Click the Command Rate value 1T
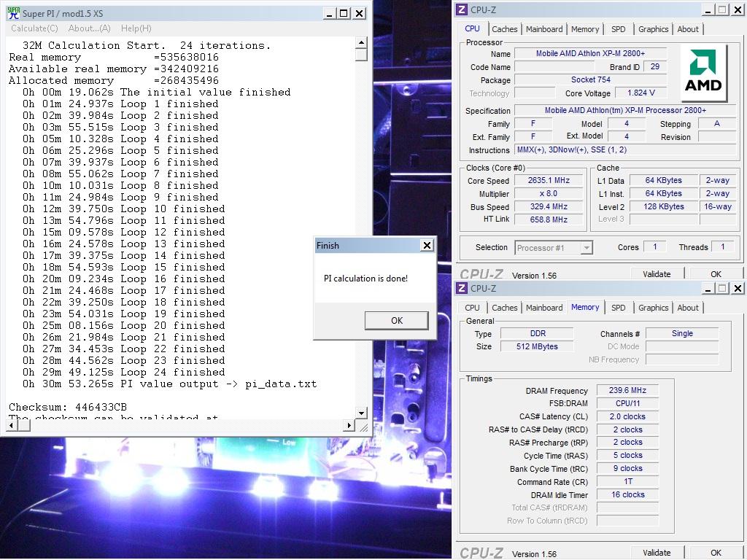 pyautogui.click(x=627, y=482)
